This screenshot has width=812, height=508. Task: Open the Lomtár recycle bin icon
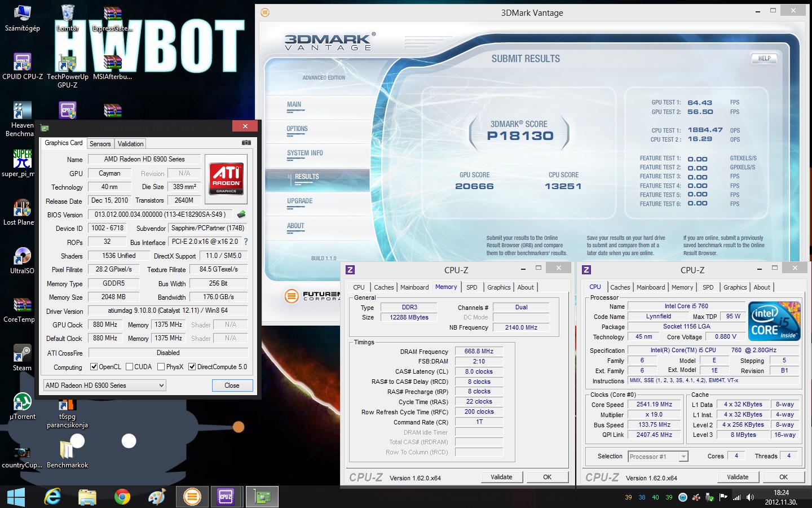click(68, 18)
